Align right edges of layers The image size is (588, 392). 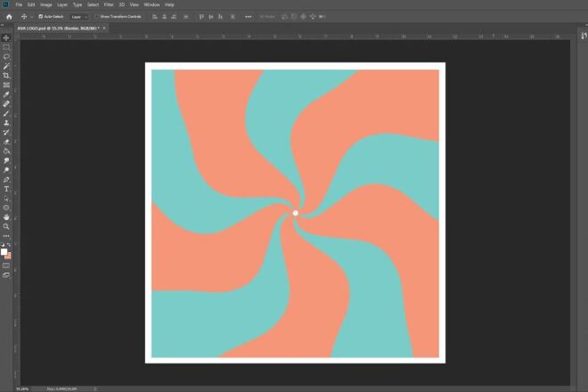(x=174, y=17)
